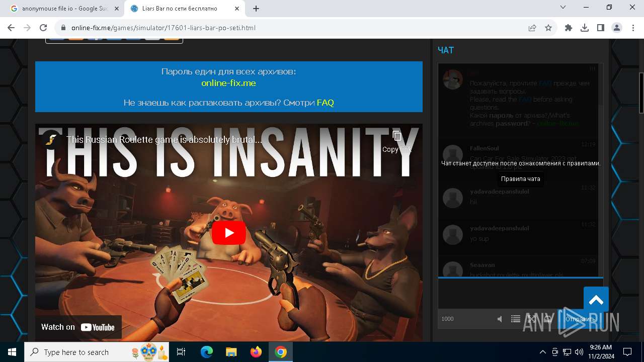Close the 'anonymouse file io' tab

117,9
